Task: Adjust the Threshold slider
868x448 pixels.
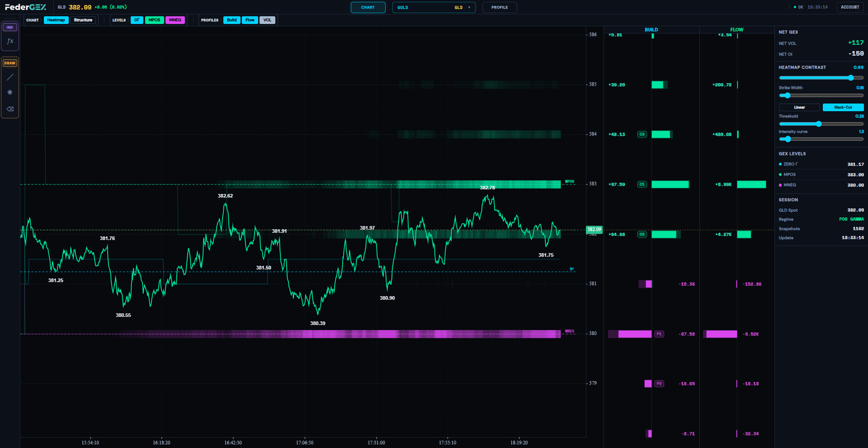Action: (x=821, y=124)
